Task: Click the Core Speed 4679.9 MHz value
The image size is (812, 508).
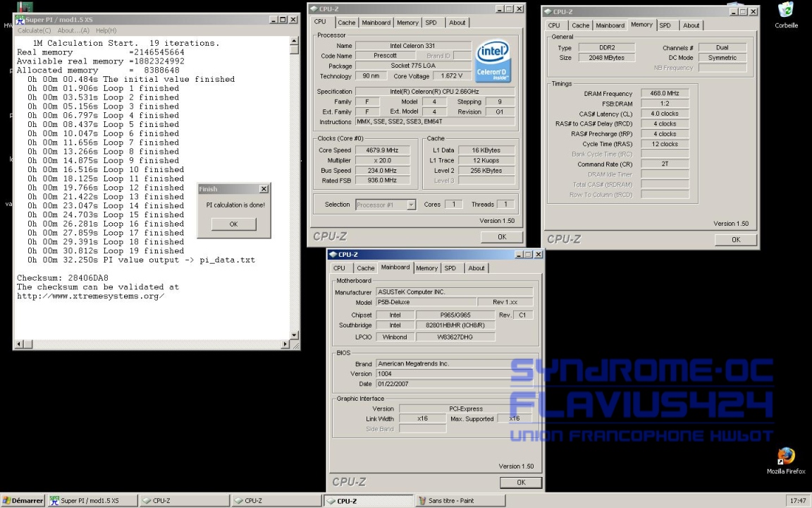Action: click(382, 150)
